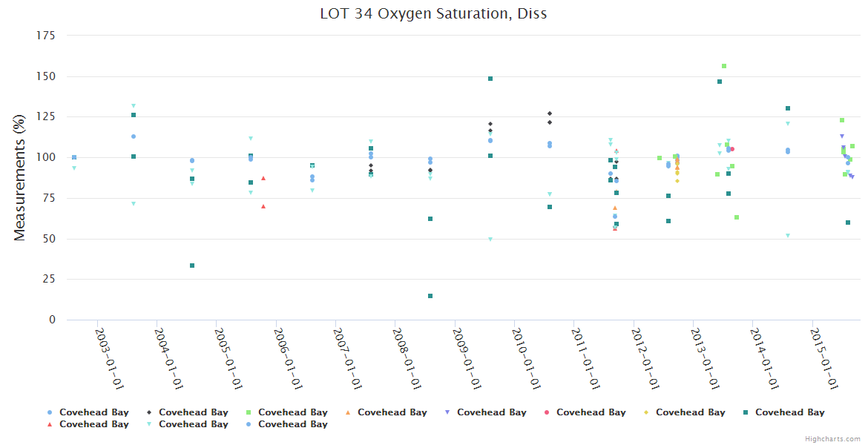Viewport: 868px width, 445px height.
Task: Select the pink circle legend marker
Action: tap(547, 412)
